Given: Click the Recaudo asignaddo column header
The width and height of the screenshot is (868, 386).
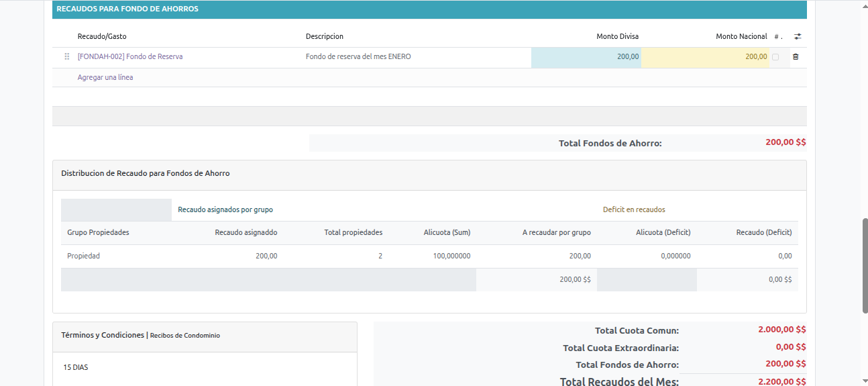Looking at the screenshot, I should tap(246, 232).
